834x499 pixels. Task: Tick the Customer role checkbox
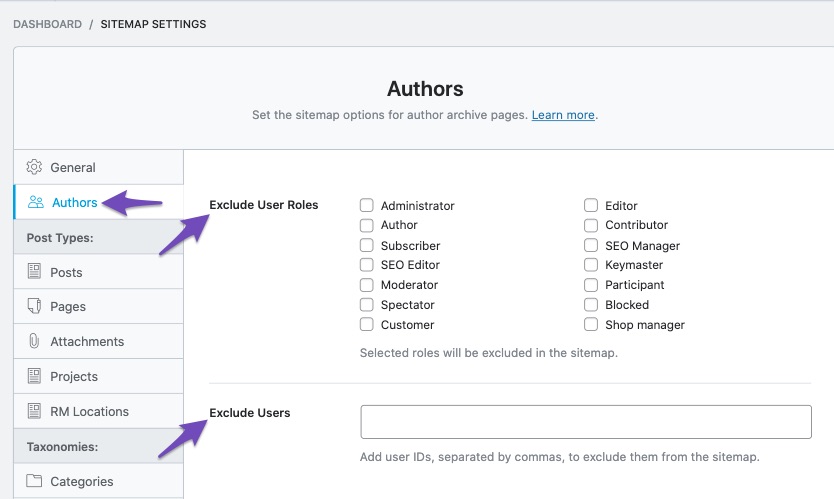point(366,325)
